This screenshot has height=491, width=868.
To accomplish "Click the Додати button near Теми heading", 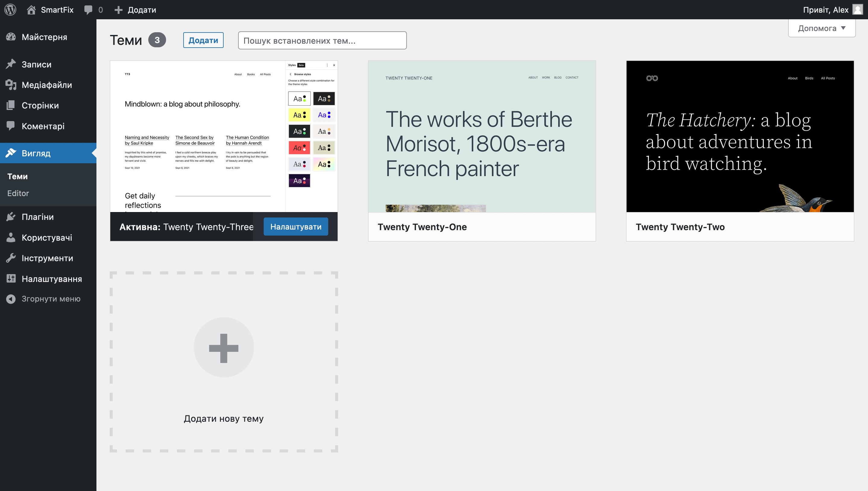I will (203, 40).
